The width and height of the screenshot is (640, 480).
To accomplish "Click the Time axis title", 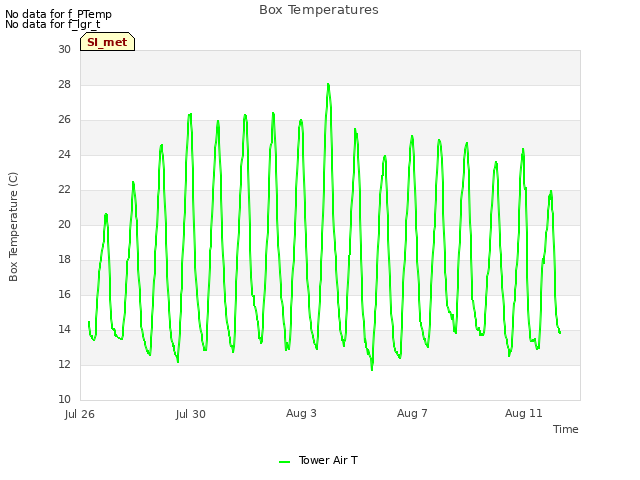I will 566,429.
